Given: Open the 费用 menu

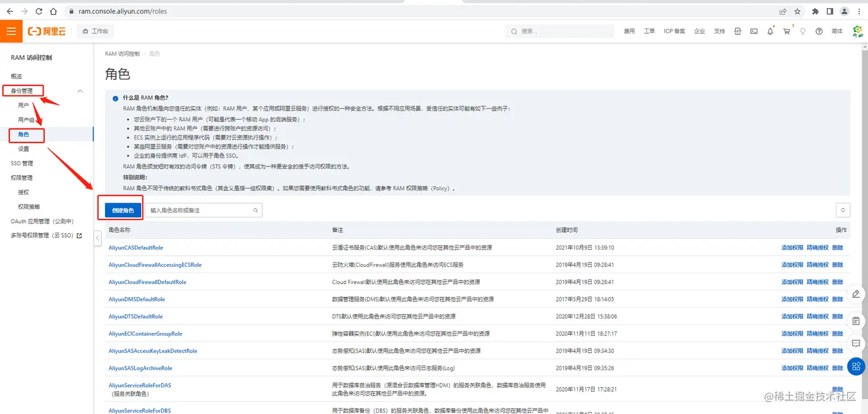Looking at the screenshot, I should (629, 31).
